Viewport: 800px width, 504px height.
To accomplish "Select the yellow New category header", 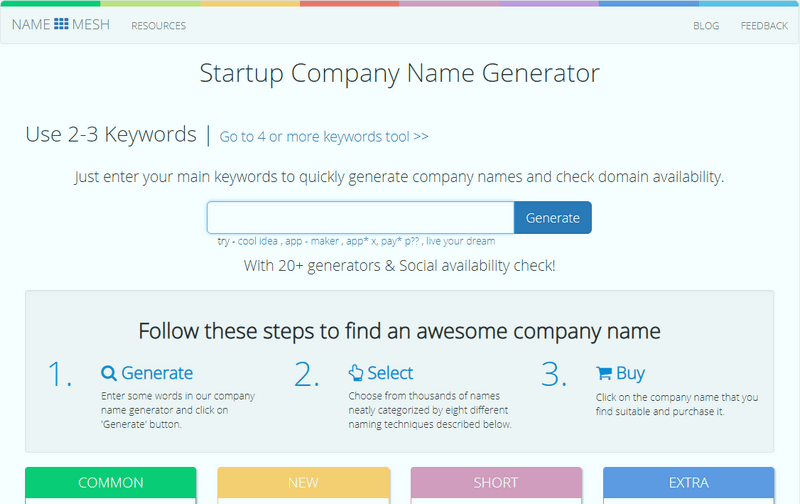I will click(303, 483).
